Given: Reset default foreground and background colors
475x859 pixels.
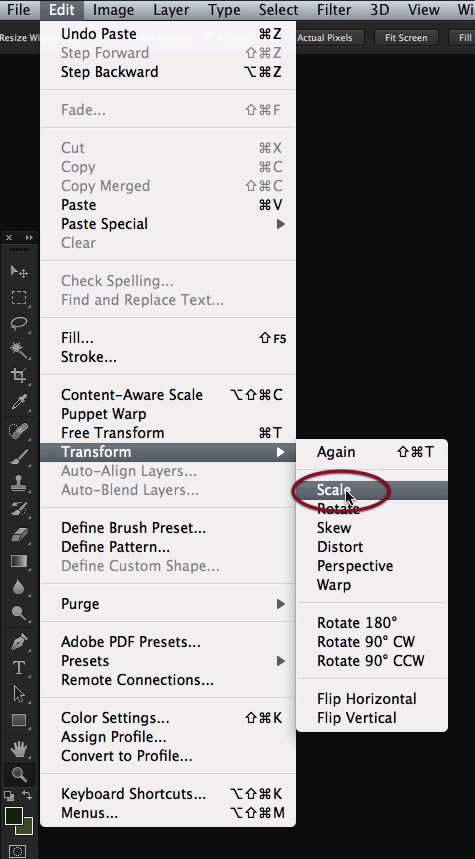Looking at the screenshot, I should pos(8,795).
